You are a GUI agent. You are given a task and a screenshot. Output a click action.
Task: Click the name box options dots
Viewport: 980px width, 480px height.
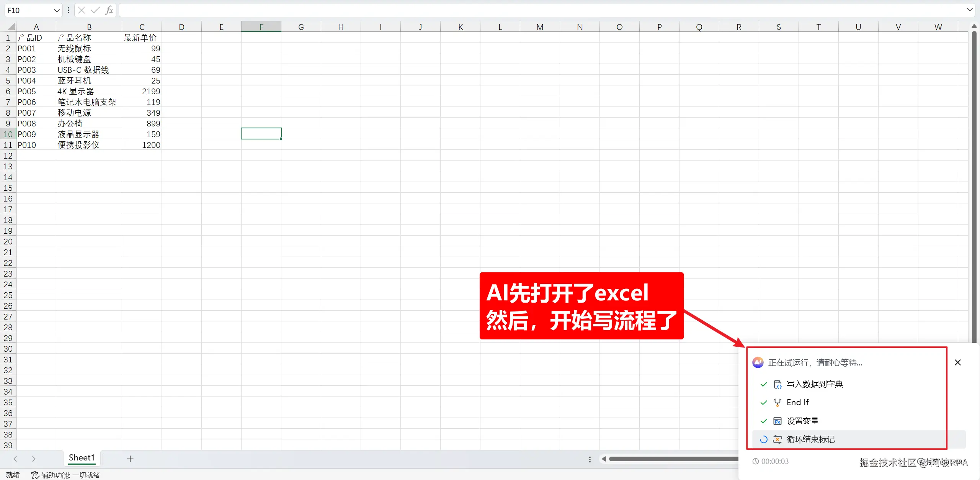69,10
